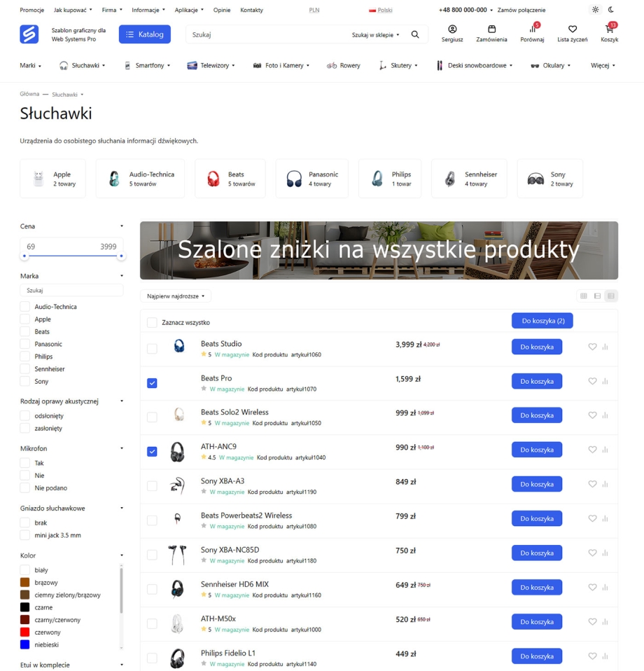Tick the 'Zaznacz wszystko' checkbox
The height and width of the screenshot is (671, 644).
pos(152,322)
